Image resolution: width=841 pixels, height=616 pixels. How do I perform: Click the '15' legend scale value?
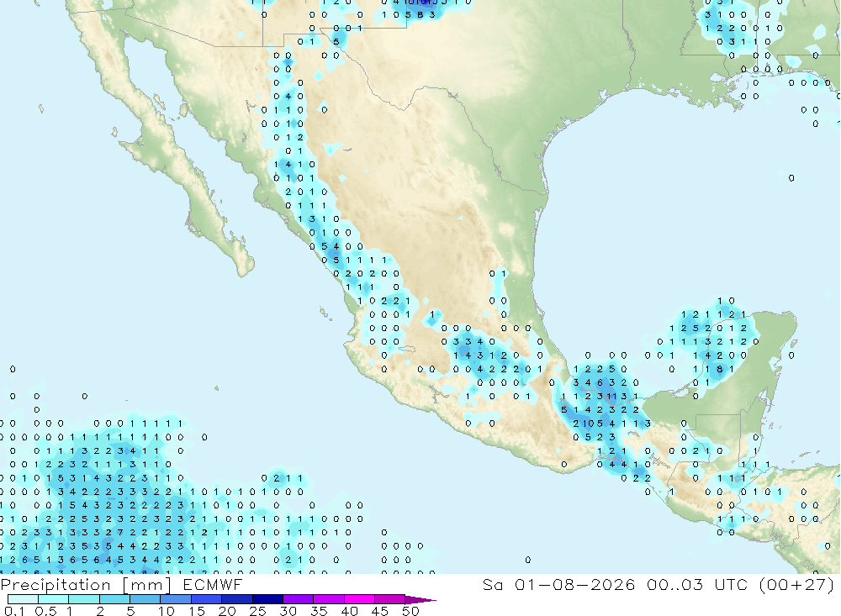(x=197, y=611)
